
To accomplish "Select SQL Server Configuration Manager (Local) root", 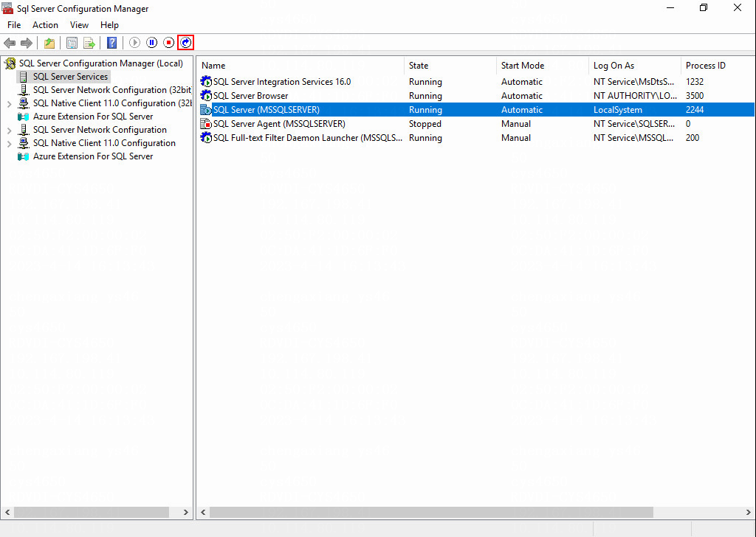I will point(101,63).
